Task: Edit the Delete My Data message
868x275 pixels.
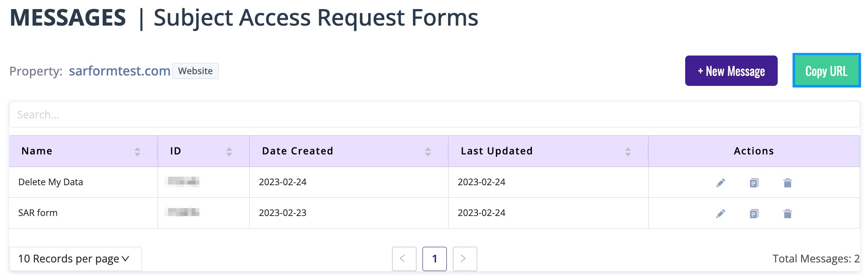Action: point(720,183)
